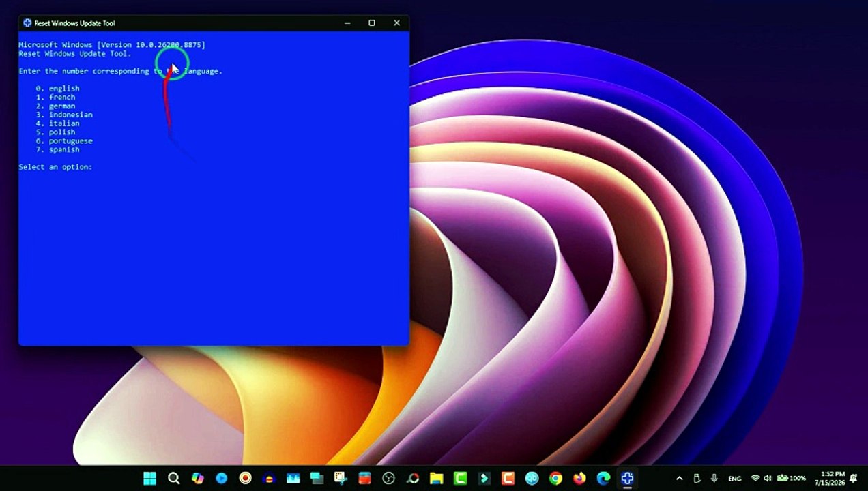868x491 pixels.
Task: Click the 'Enter the number corresponding' instruction line
Action: [x=121, y=71]
